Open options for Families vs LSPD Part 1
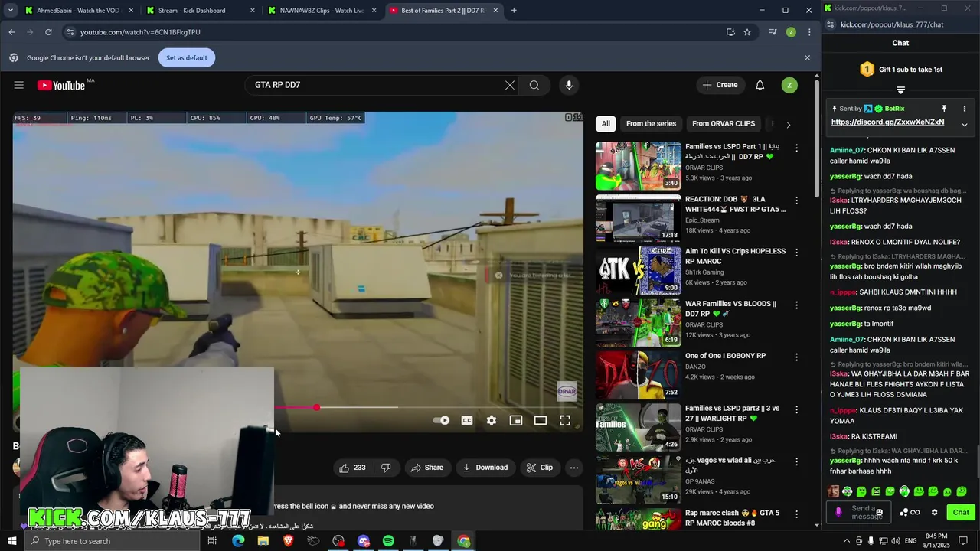The width and height of the screenshot is (980, 551). click(x=796, y=148)
